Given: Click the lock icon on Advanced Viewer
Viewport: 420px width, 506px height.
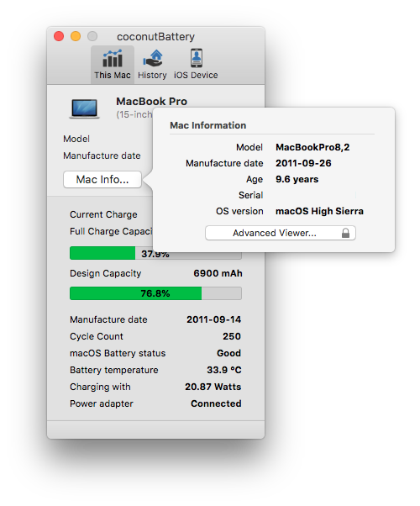Looking at the screenshot, I should (345, 233).
